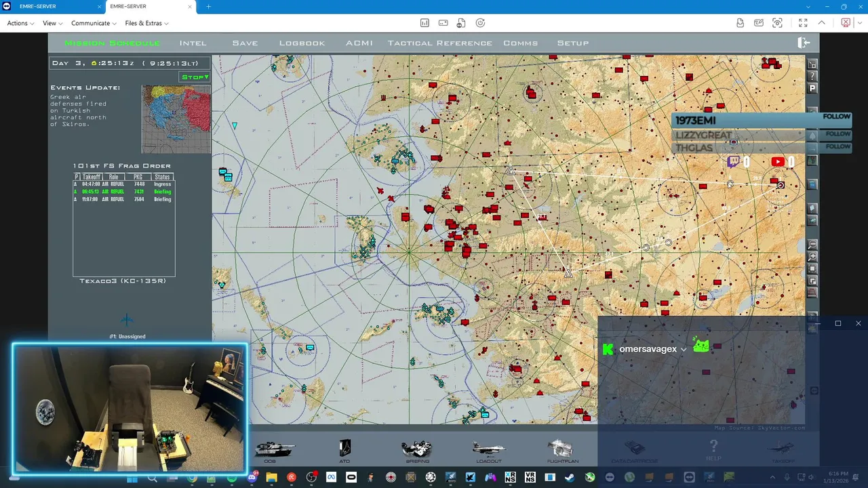
Task: Open the Comms tab
Action: 521,43
